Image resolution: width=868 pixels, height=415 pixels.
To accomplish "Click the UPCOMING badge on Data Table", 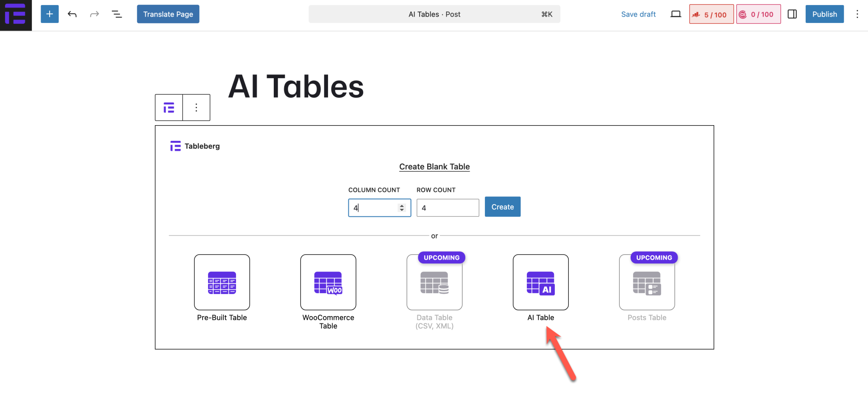I will [442, 258].
